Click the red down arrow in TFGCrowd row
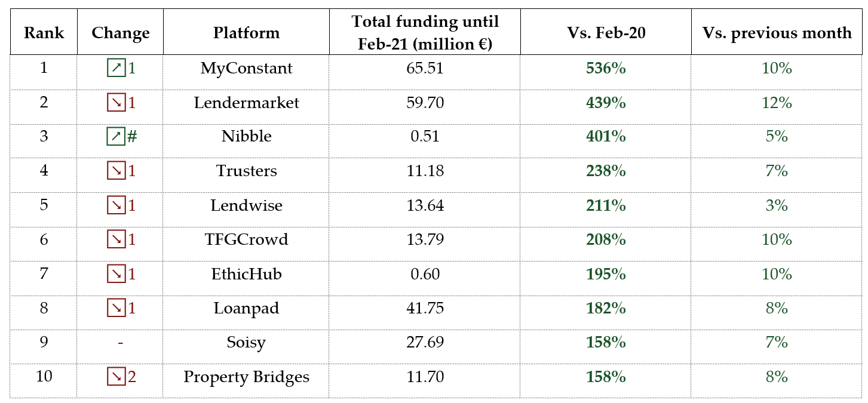The image size is (868, 403). 116,239
